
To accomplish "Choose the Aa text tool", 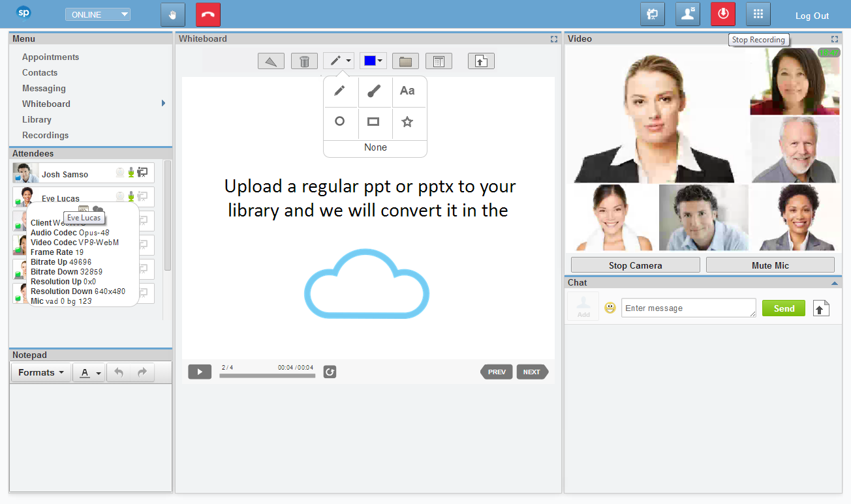I will [x=407, y=91].
